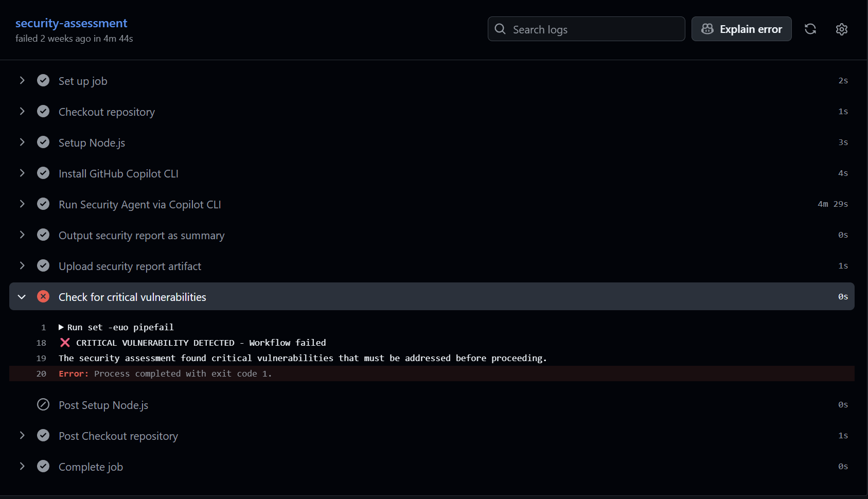Expand the Checkout repository step chevron

pos(22,111)
